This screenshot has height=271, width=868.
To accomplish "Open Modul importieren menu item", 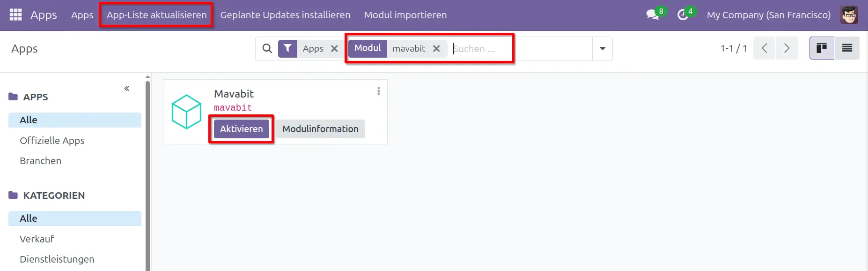I will [x=405, y=15].
